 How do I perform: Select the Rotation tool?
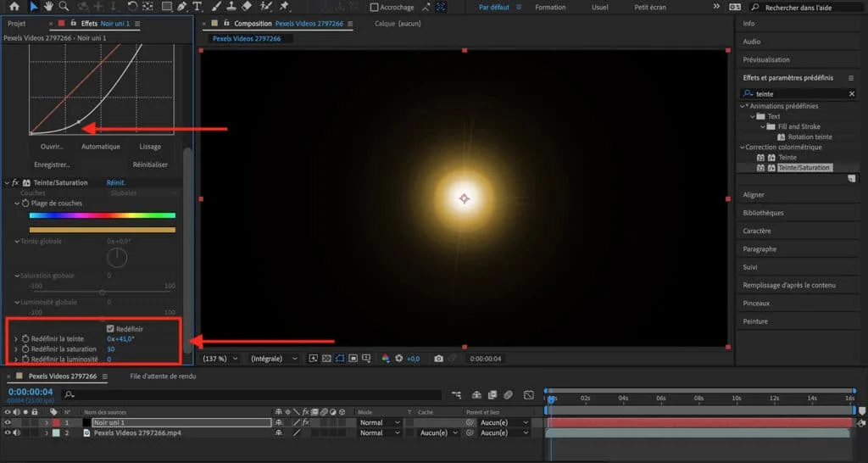pos(131,7)
